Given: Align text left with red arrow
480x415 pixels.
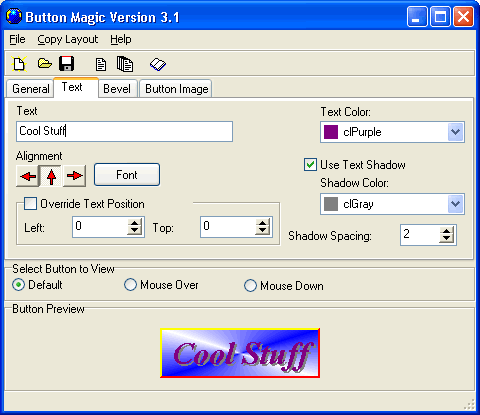Looking at the screenshot, I should [28, 176].
